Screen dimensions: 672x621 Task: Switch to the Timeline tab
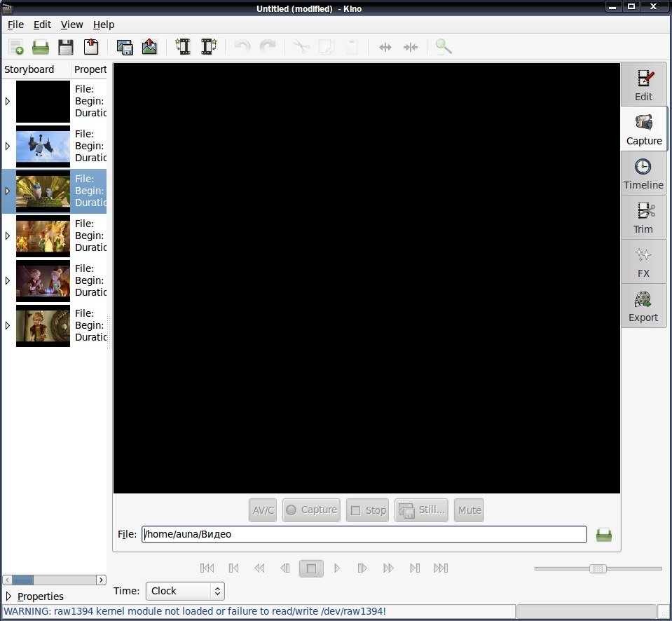(643, 174)
